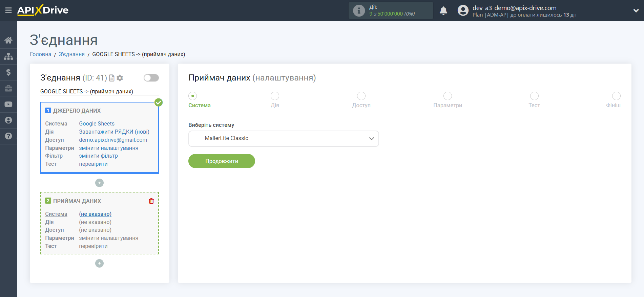Image resolution: width=644 pixels, height=297 pixels.
Task: Select the Параметри step
Action: point(448,96)
